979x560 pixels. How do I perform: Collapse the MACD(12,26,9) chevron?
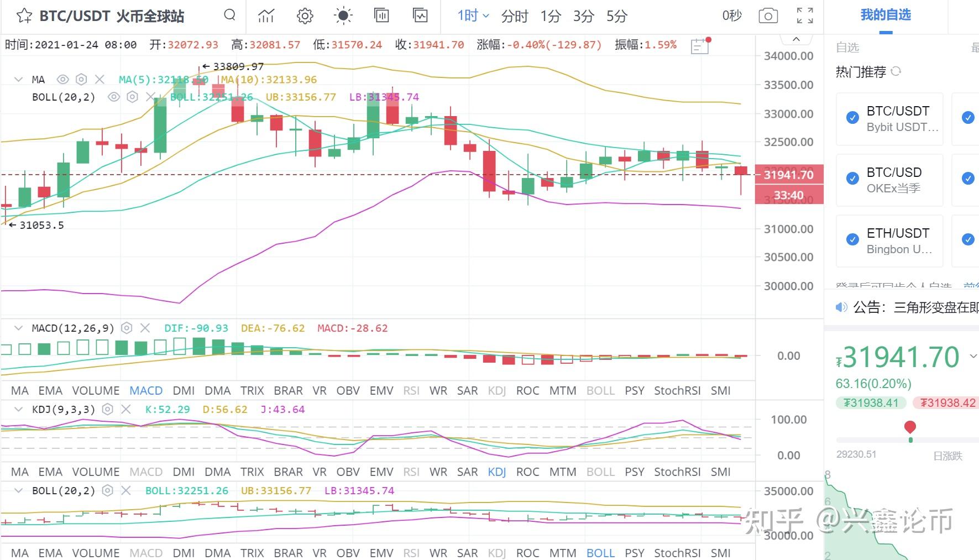click(x=18, y=328)
